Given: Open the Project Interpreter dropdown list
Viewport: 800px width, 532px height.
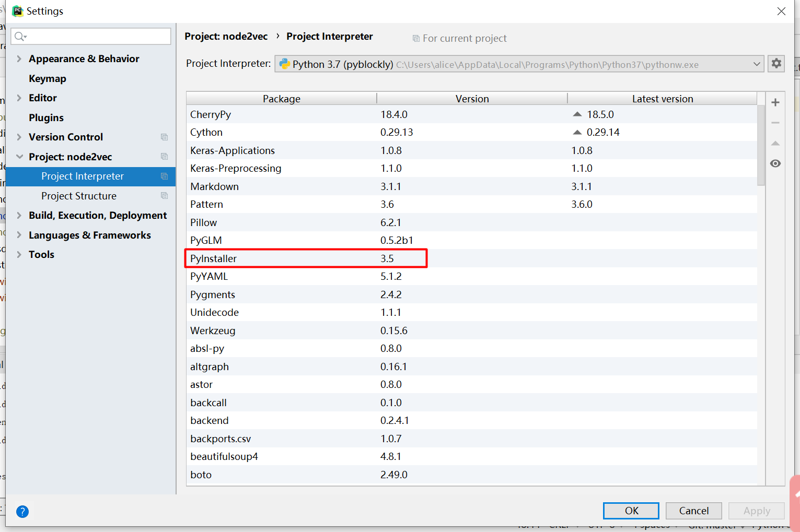Looking at the screenshot, I should coord(756,63).
